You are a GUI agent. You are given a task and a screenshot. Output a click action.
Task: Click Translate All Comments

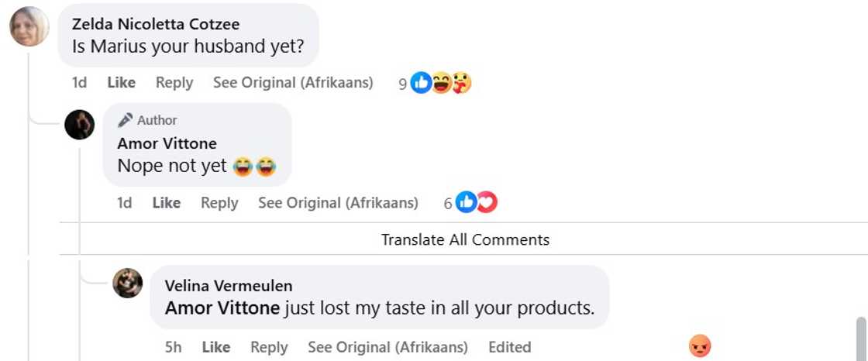coord(465,240)
